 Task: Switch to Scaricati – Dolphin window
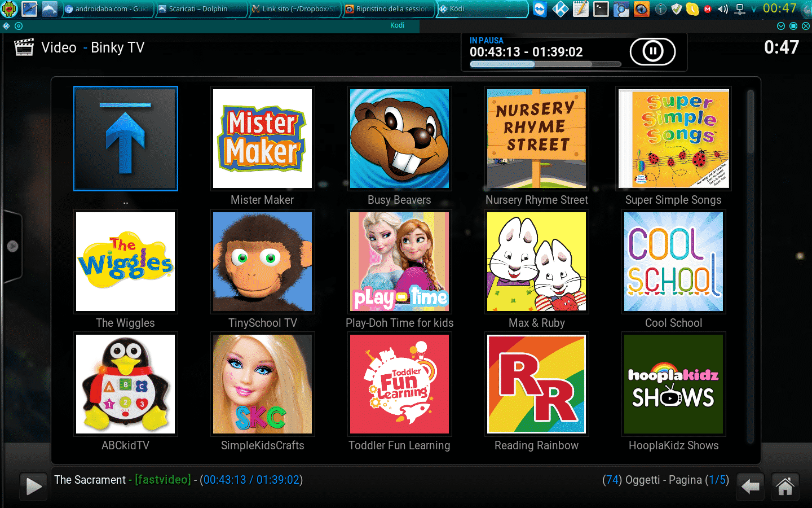point(201,9)
